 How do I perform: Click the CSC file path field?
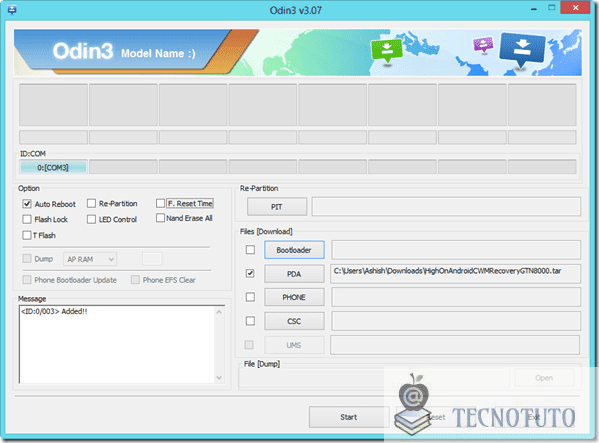click(456, 321)
